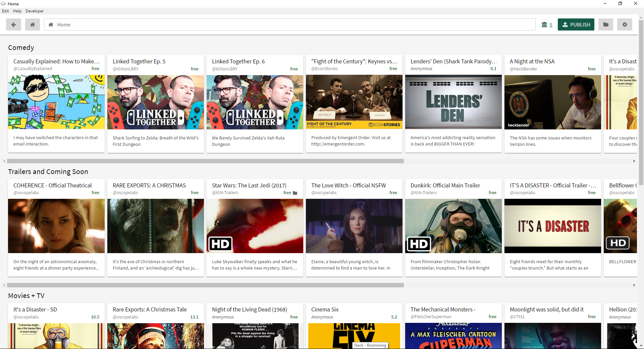
Task: Click @HeckBender channel name
Action: [523, 69]
